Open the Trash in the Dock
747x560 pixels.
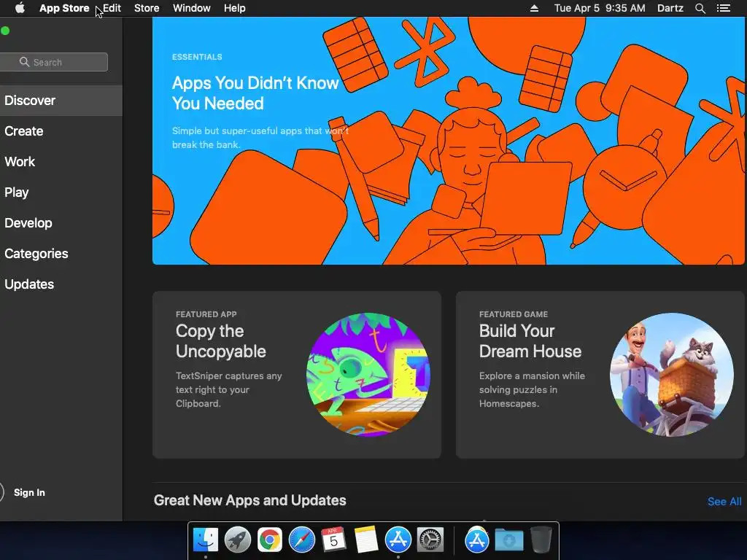point(541,540)
